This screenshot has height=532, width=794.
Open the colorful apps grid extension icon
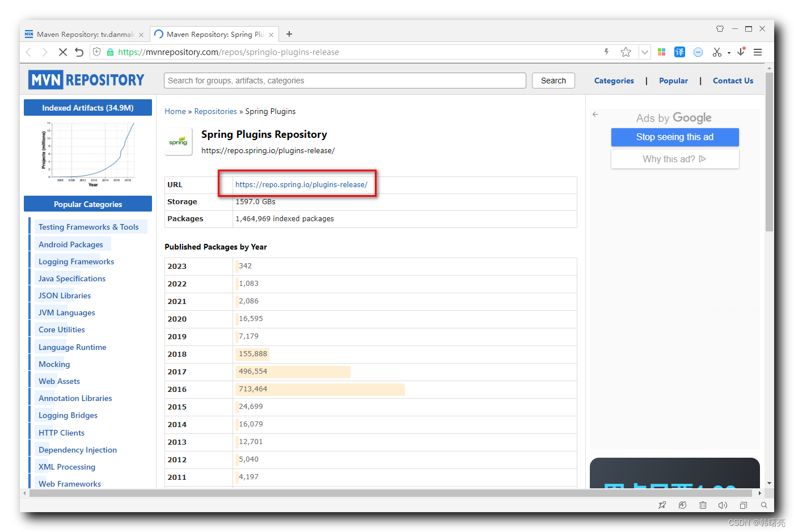coord(661,52)
